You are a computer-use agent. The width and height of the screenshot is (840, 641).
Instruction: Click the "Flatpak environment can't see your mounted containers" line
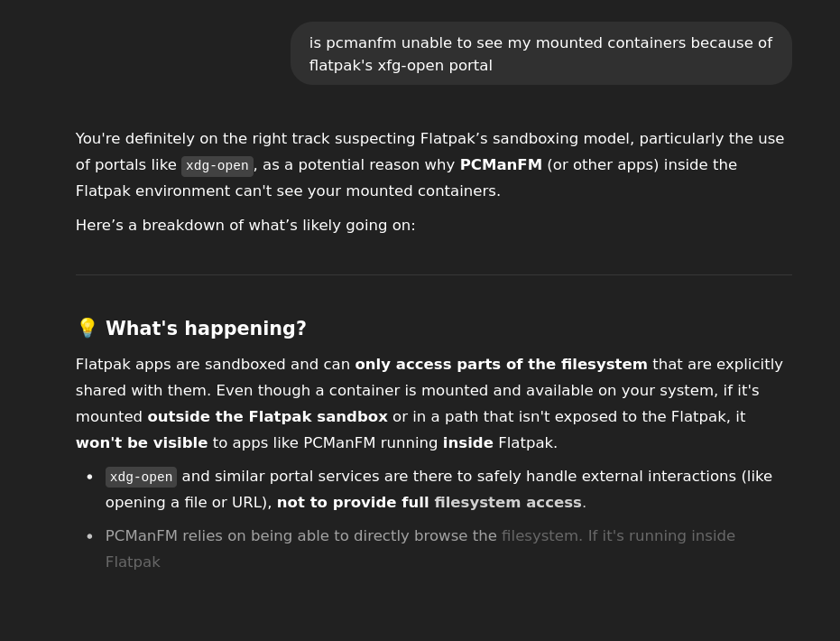tap(288, 191)
